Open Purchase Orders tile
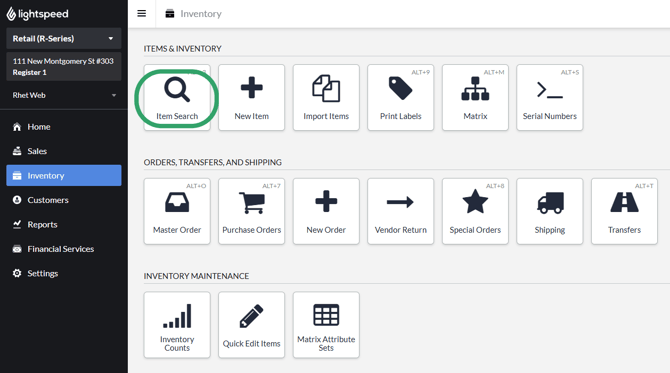Viewport: 670px width, 373px height. [x=251, y=211]
